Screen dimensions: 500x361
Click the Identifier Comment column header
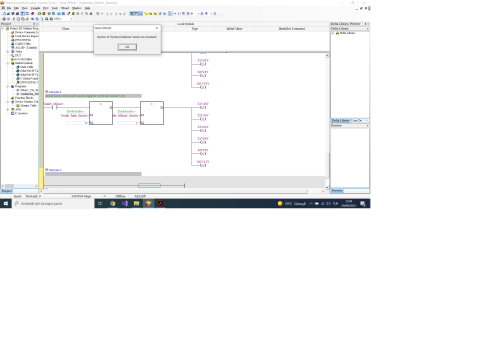click(x=292, y=29)
